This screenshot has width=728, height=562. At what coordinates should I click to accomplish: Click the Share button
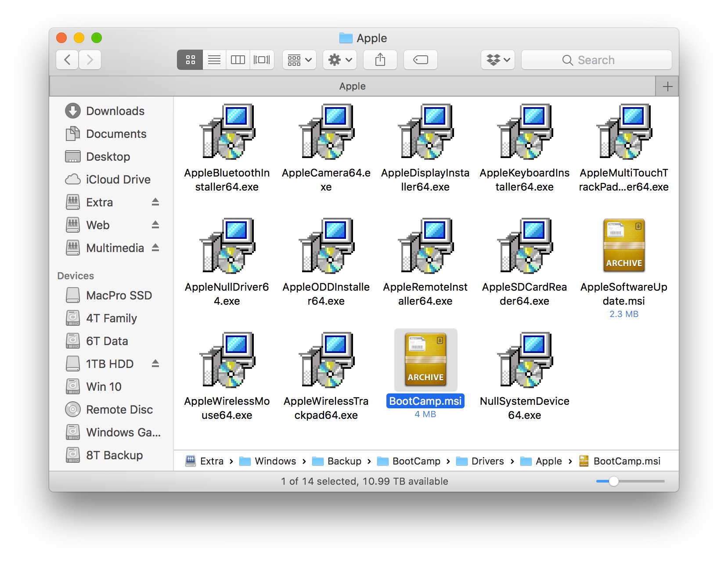coord(380,60)
